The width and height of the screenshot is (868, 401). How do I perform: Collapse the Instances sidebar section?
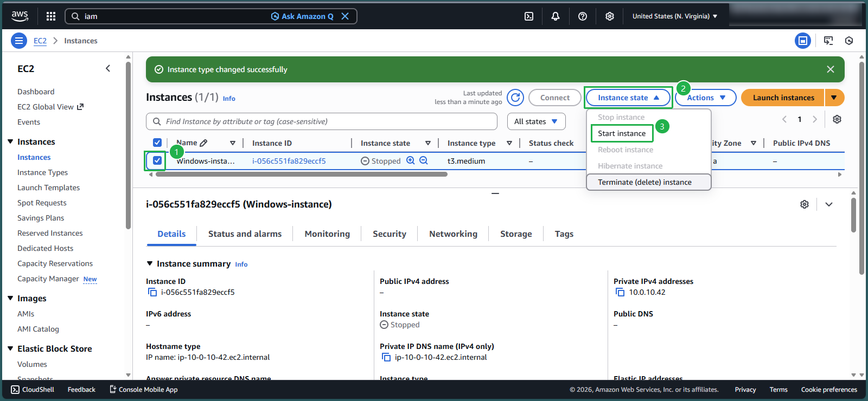[10, 141]
